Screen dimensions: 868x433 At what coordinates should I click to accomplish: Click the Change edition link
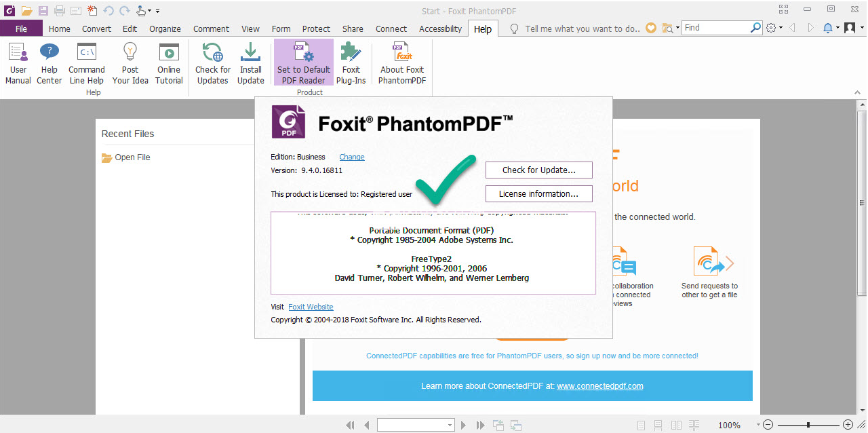352,157
